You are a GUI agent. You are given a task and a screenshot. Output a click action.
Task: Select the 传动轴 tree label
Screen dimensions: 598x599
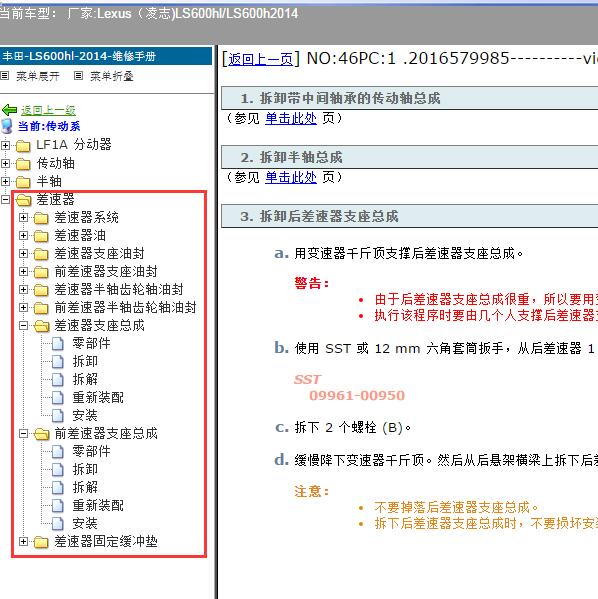(x=55, y=164)
